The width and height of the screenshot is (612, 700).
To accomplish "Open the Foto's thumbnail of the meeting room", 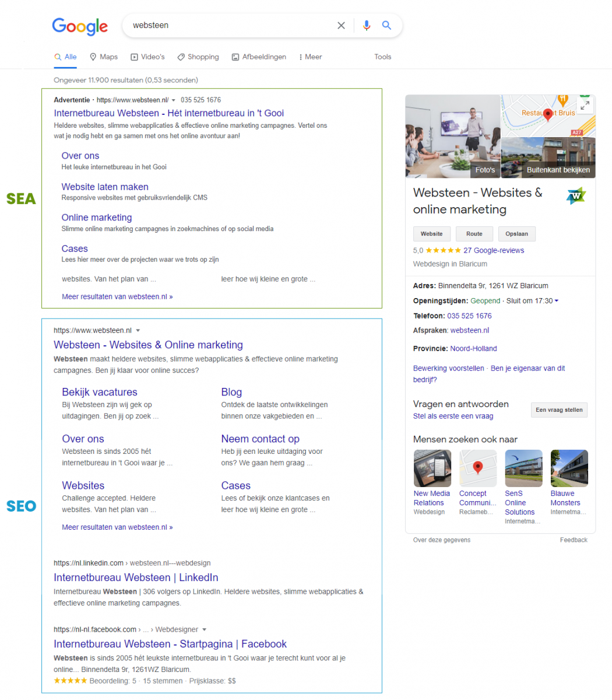I will point(452,136).
